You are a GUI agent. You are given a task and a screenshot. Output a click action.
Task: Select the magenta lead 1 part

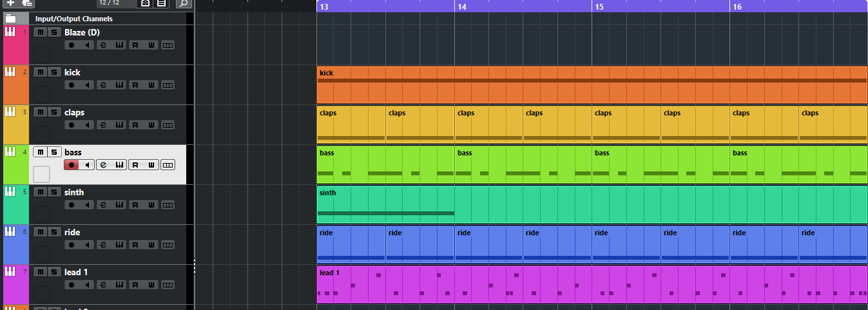coord(592,285)
